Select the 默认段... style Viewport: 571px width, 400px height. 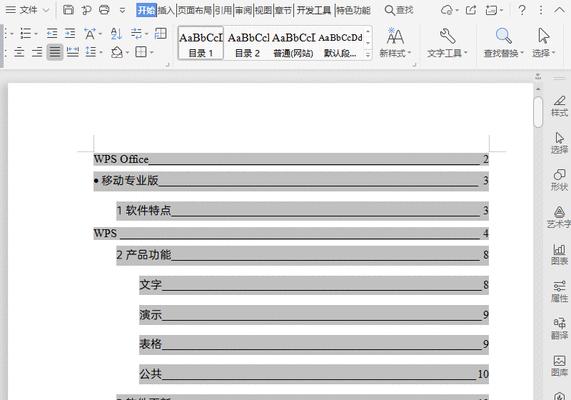pos(340,43)
